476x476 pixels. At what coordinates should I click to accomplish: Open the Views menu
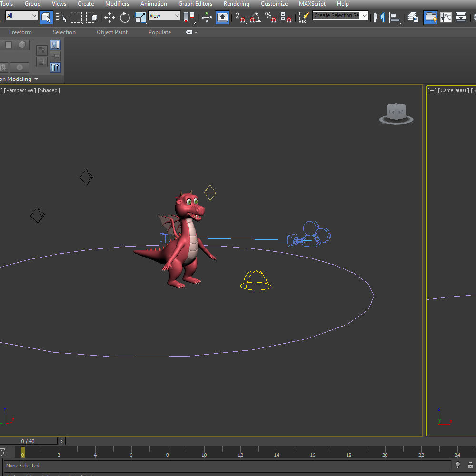(x=59, y=4)
